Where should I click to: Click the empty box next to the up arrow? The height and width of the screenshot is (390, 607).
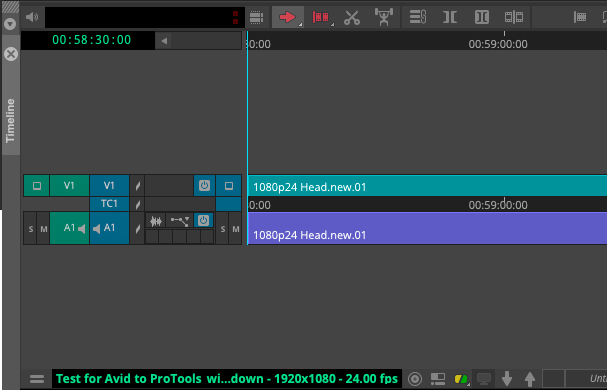[553, 379]
